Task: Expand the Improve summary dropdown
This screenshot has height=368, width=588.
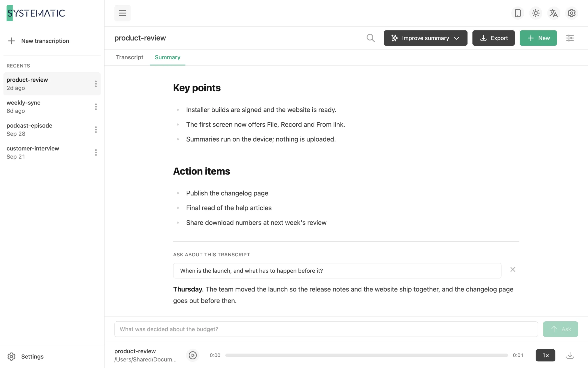Action: tap(425, 38)
